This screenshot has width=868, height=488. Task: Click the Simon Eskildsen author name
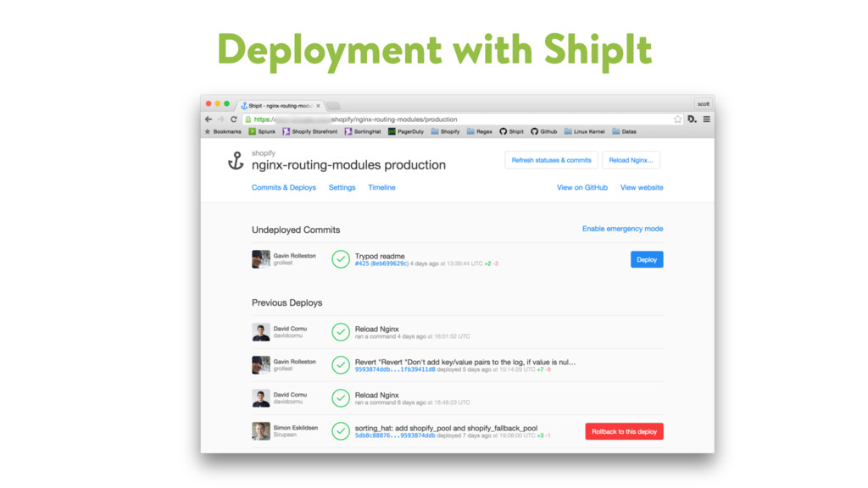[x=296, y=428]
